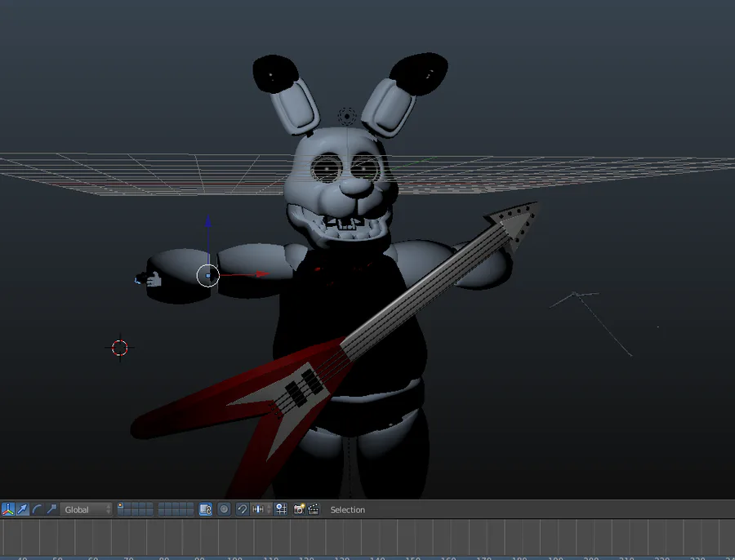
Task: Open proportional editing mode button
Action: coord(224,509)
